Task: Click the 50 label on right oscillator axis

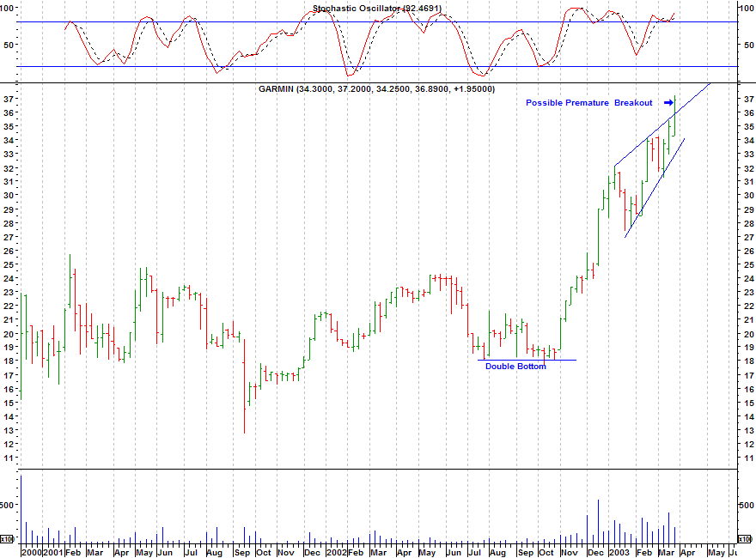Action: coord(749,45)
